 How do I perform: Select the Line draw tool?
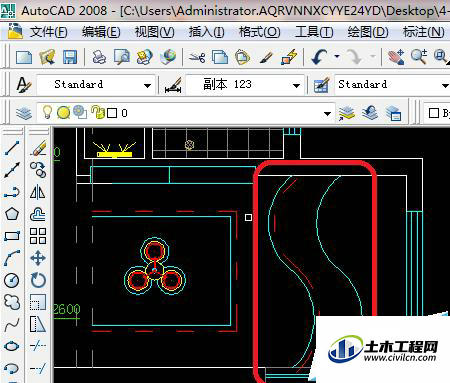pyautogui.click(x=12, y=148)
